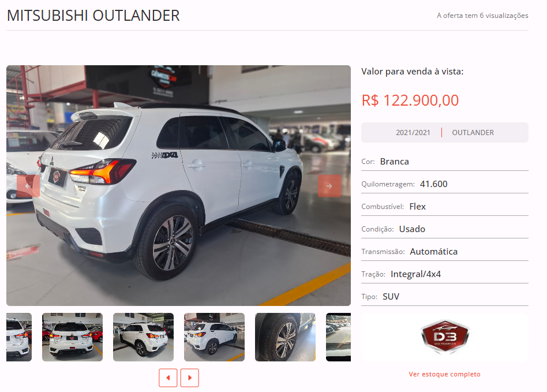Screen dimensions: 547x392
Task: Click the 2021/2021 year label
Action: tap(413, 133)
